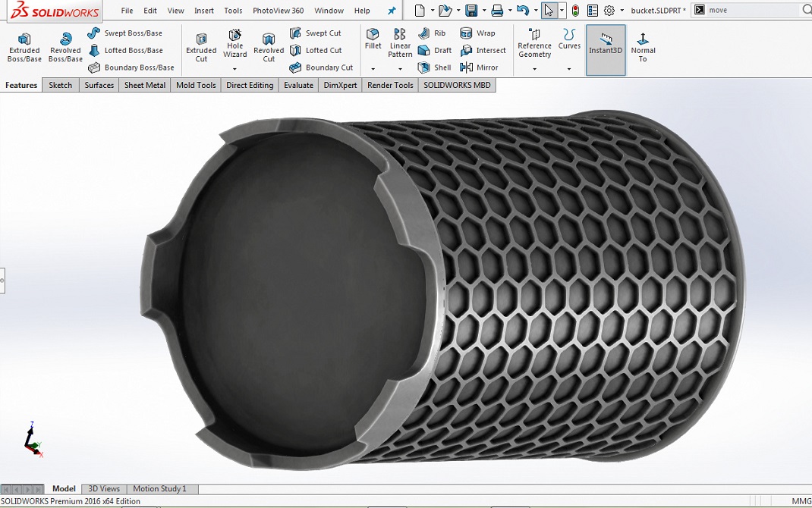Select the Revolved Boss/Base tool
Viewport: 812px width, 508px height.
click(x=65, y=47)
